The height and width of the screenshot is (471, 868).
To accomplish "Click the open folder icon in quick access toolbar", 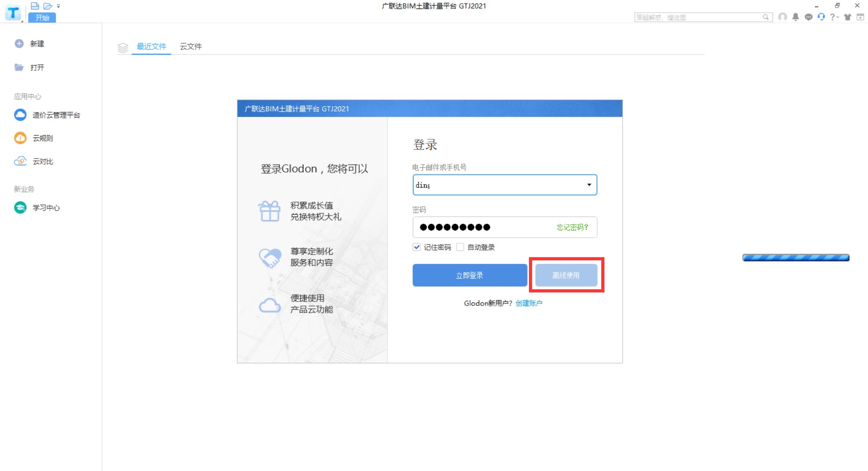I will pyautogui.click(x=48, y=6).
